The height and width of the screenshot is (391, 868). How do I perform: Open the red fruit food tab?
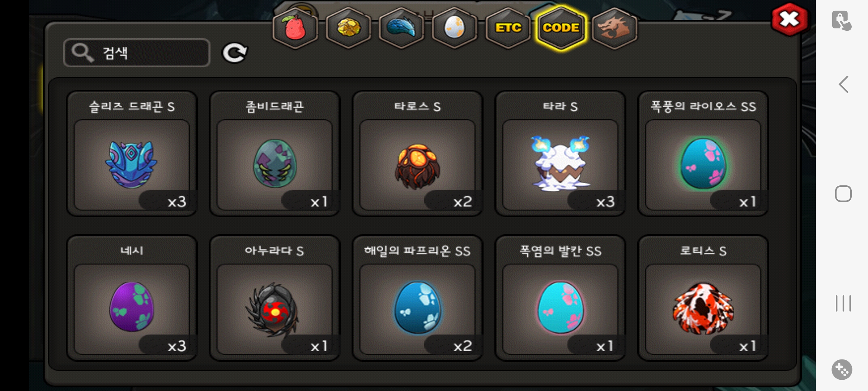coord(295,28)
